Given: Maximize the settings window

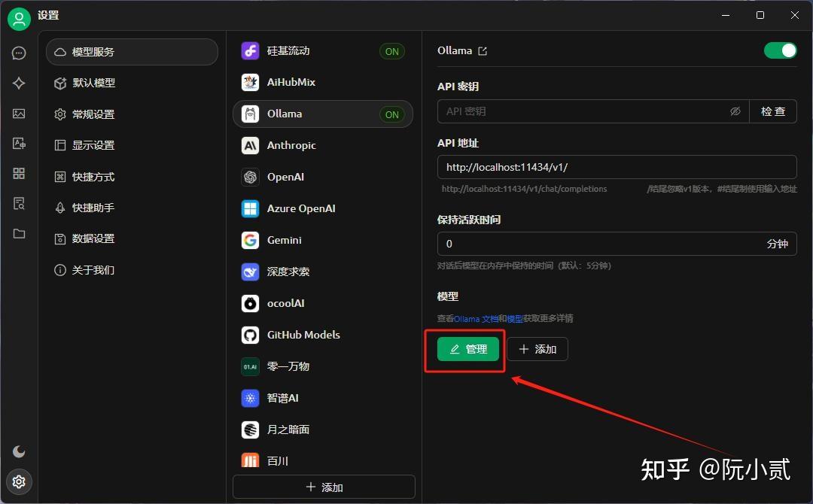Looking at the screenshot, I should tap(760, 15).
